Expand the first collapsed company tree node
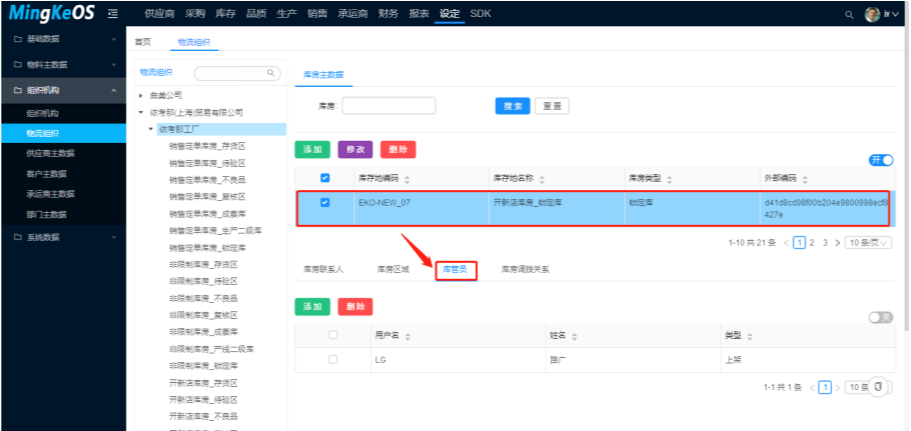 (x=141, y=95)
